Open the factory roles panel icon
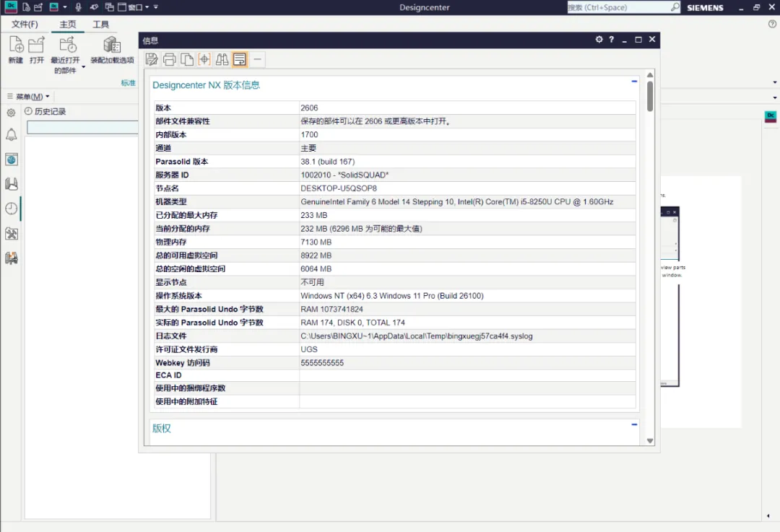The image size is (780, 532). pos(11,258)
